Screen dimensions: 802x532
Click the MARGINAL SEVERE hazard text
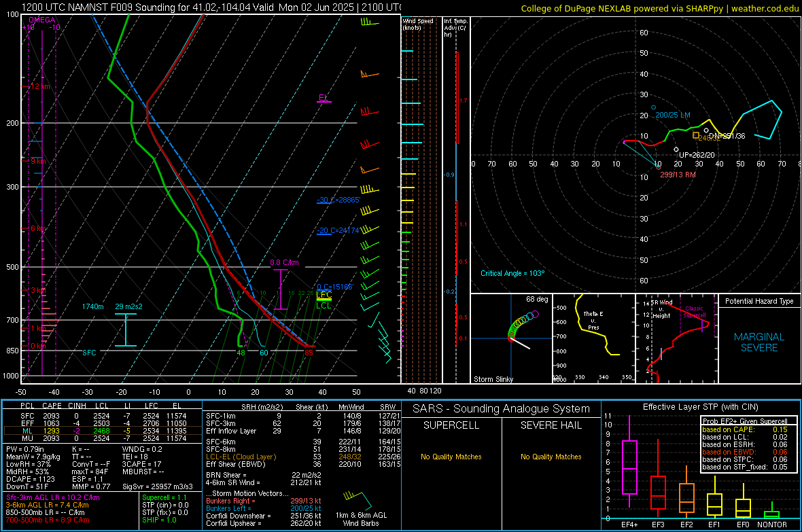click(759, 342)
